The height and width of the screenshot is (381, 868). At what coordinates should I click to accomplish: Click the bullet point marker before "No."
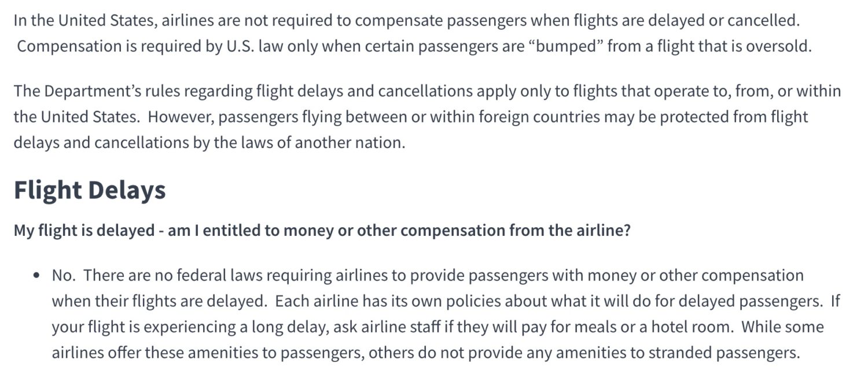click(36, 276)
